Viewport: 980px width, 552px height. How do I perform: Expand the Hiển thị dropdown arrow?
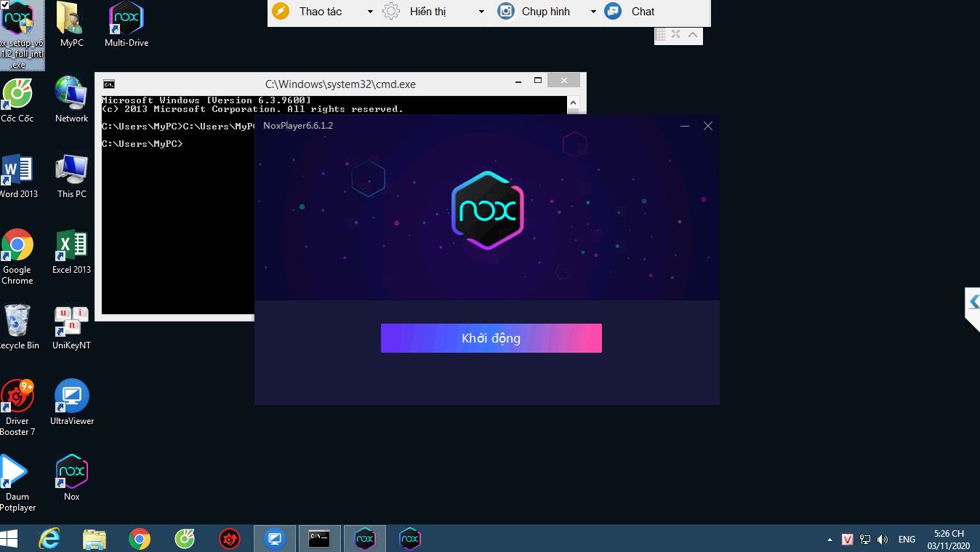point(481,12)
